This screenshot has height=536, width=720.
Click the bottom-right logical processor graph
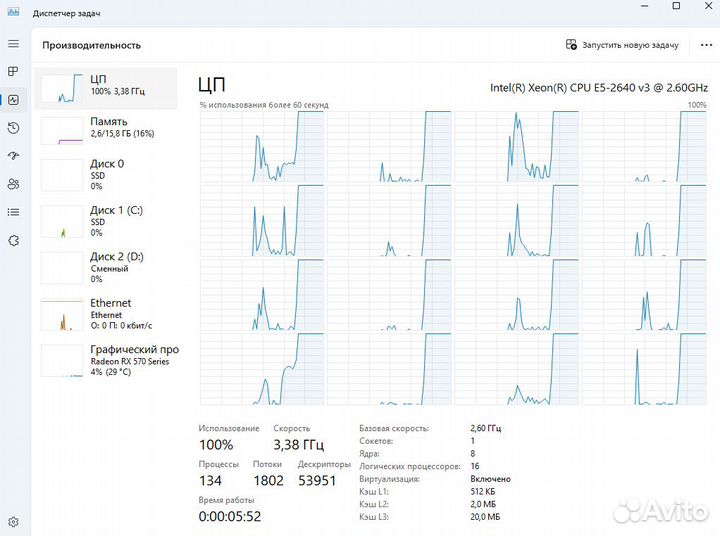[645, 370]
